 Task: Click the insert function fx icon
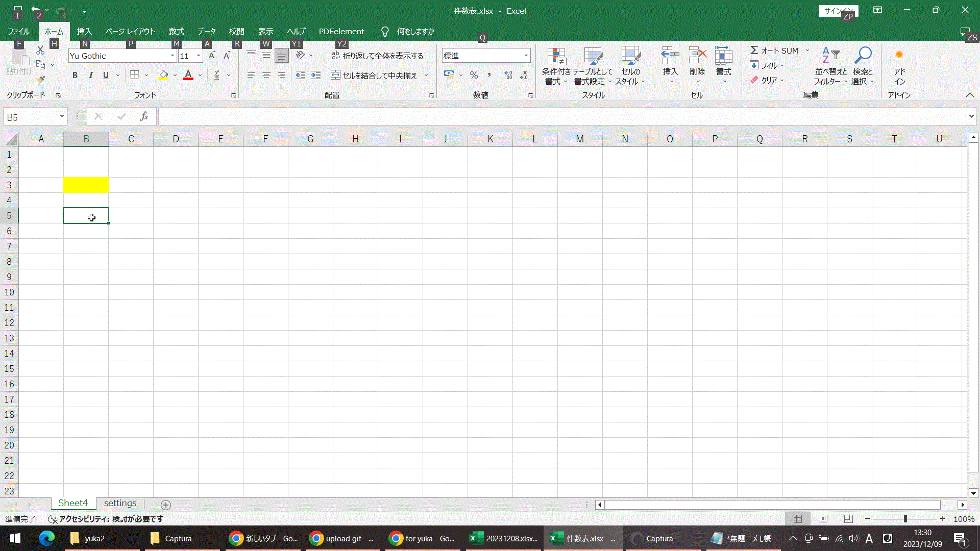click(144, 117)
